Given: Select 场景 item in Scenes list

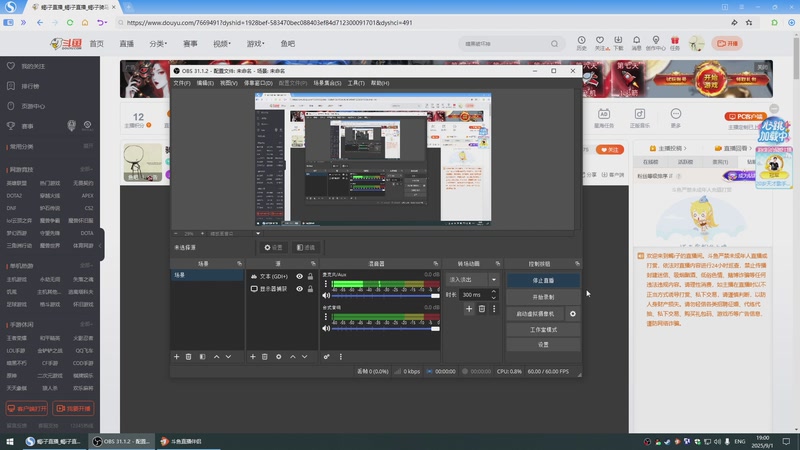Looking at the screenshot, I should point(207,275).
